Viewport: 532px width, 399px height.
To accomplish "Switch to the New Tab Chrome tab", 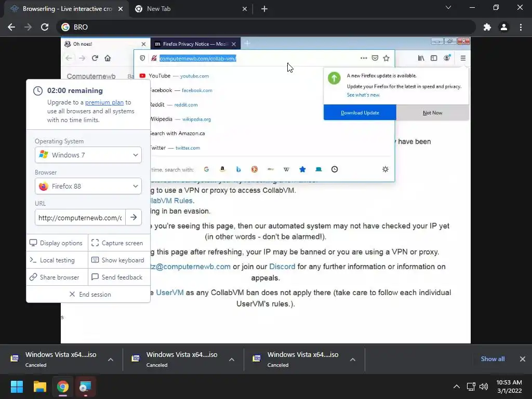I will coord(191,9).
